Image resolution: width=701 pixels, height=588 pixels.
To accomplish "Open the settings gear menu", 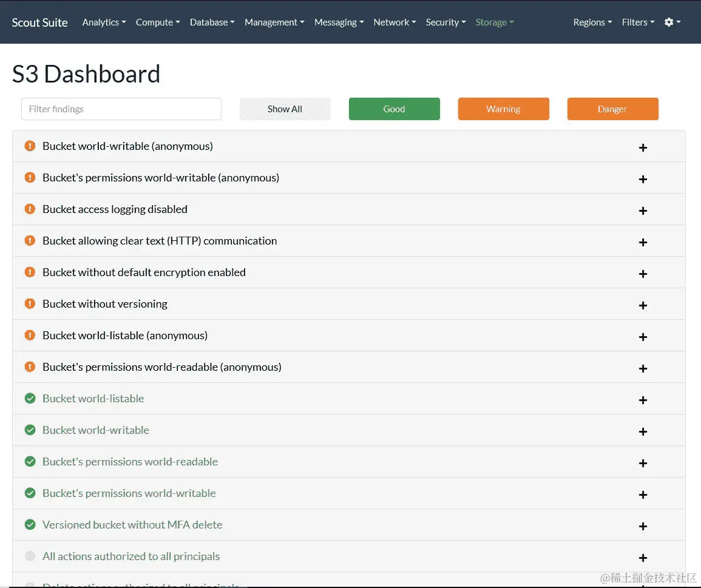I will coord(672,22).
